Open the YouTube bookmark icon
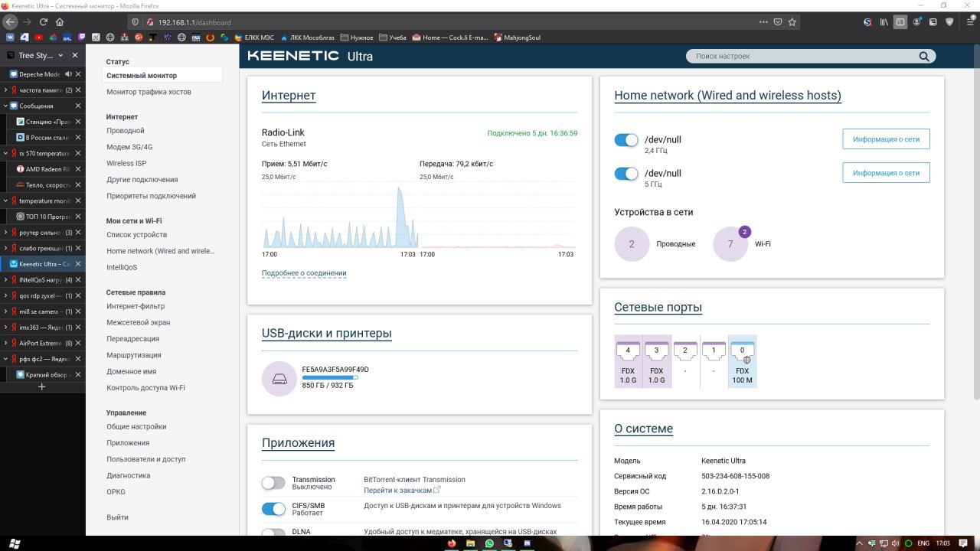 tap(38, 37)
